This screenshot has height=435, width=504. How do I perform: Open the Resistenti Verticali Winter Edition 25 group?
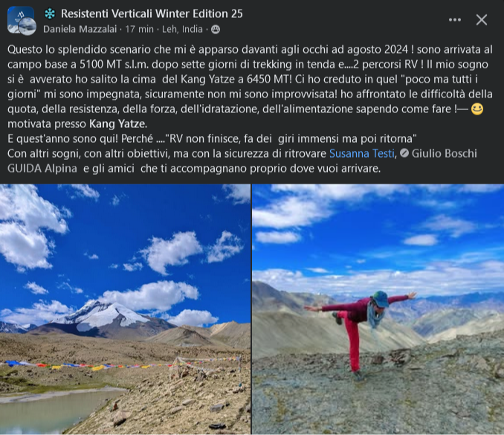coord(152,13)
